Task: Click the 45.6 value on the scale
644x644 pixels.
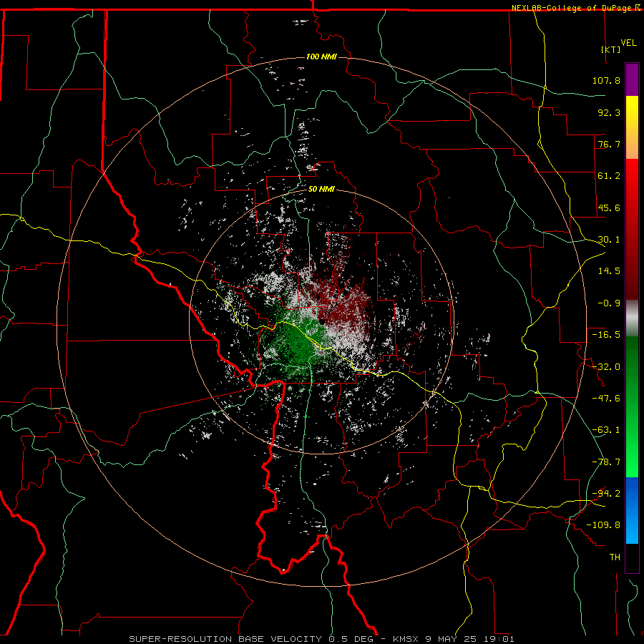Action: coord(609,208)
